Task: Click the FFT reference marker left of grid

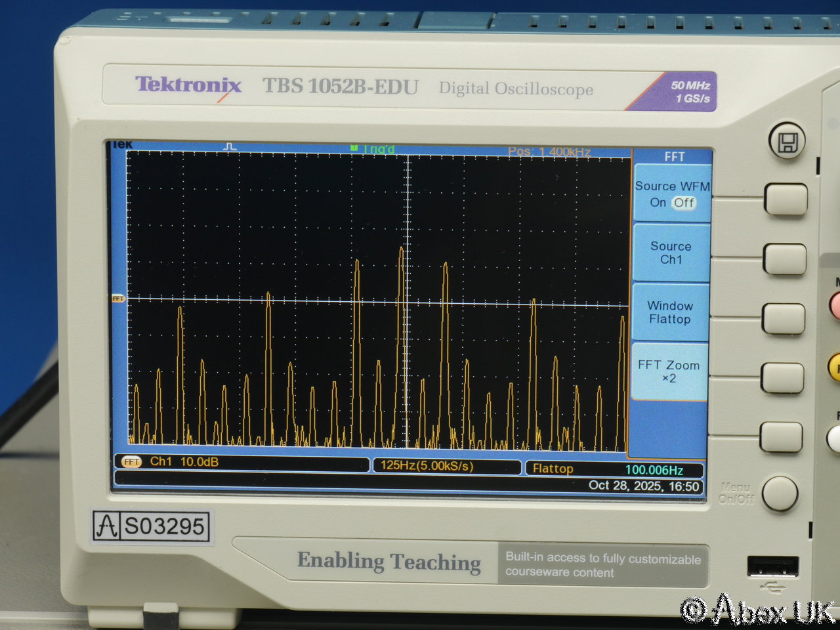Action: tap(118, 299)
